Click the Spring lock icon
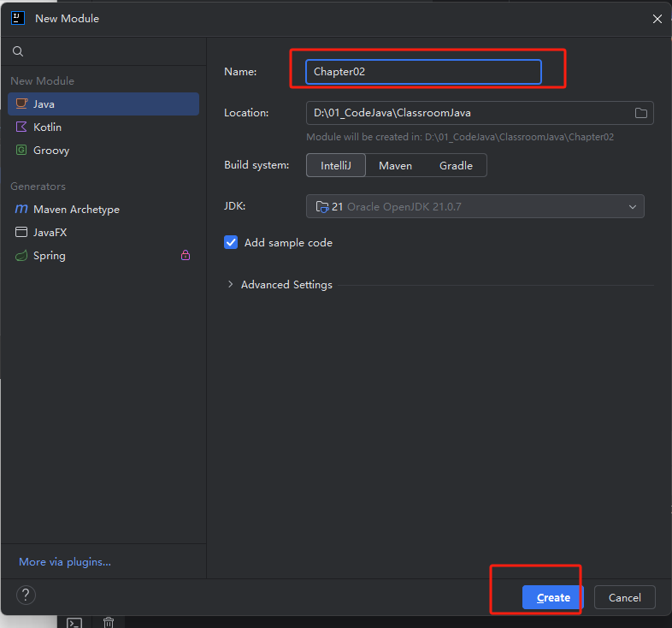The image size is (672, 628). pyautogui.click(x=186, y=255)
